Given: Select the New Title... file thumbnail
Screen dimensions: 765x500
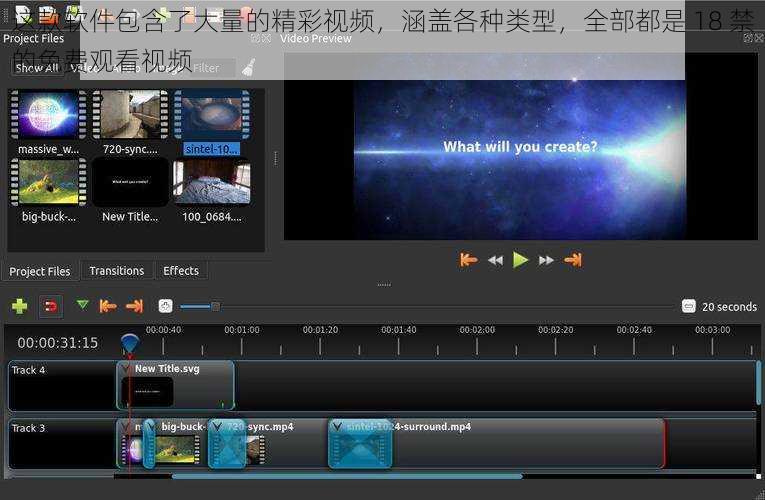Looking at the screenshot, I should pyautogui.click(x=130, y=191).
